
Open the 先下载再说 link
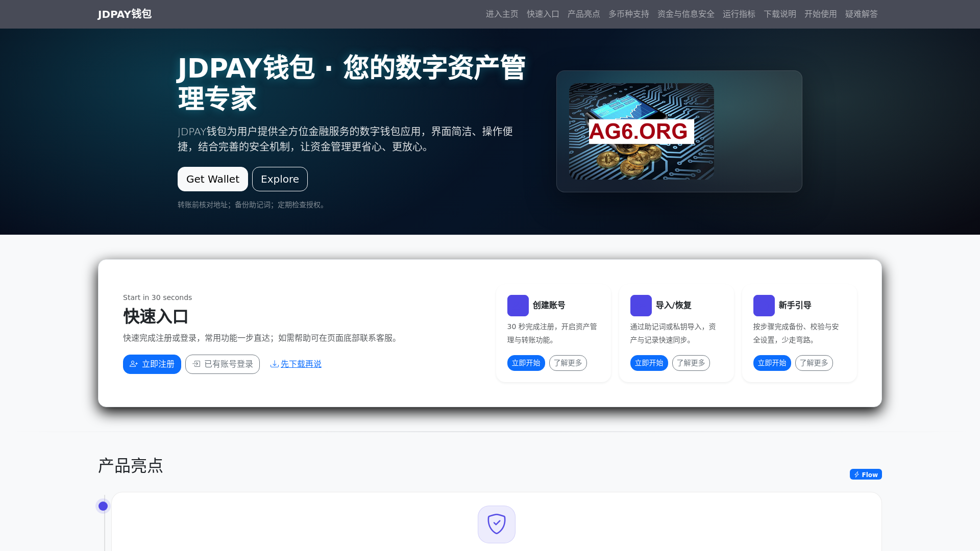pyautogui.click(x=301, y=364)
